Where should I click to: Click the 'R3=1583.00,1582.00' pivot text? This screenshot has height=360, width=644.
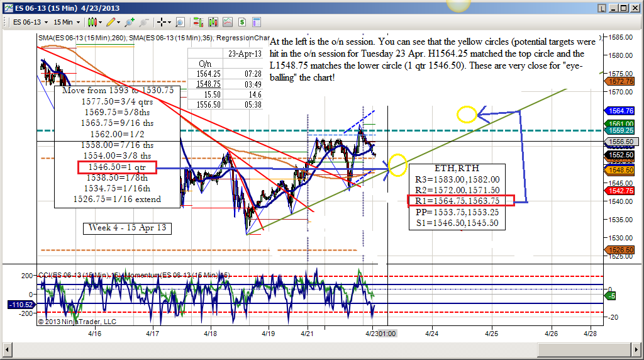tap(457, 179)
